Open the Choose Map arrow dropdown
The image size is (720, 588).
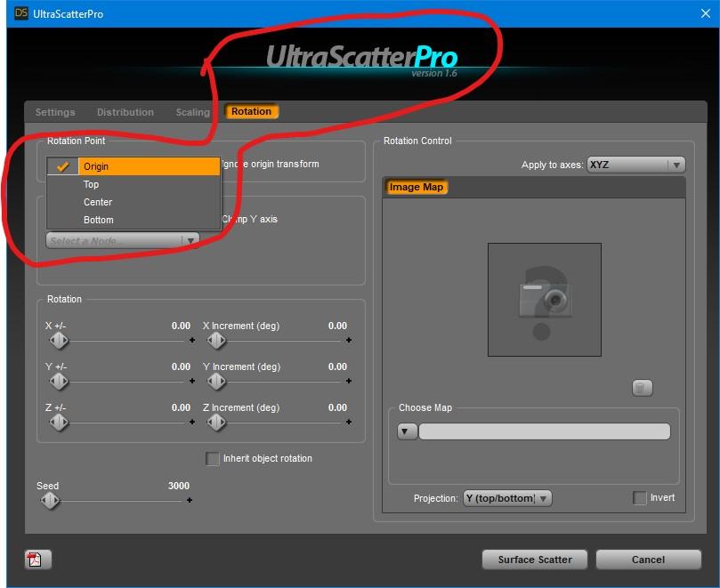coord(407,431)
